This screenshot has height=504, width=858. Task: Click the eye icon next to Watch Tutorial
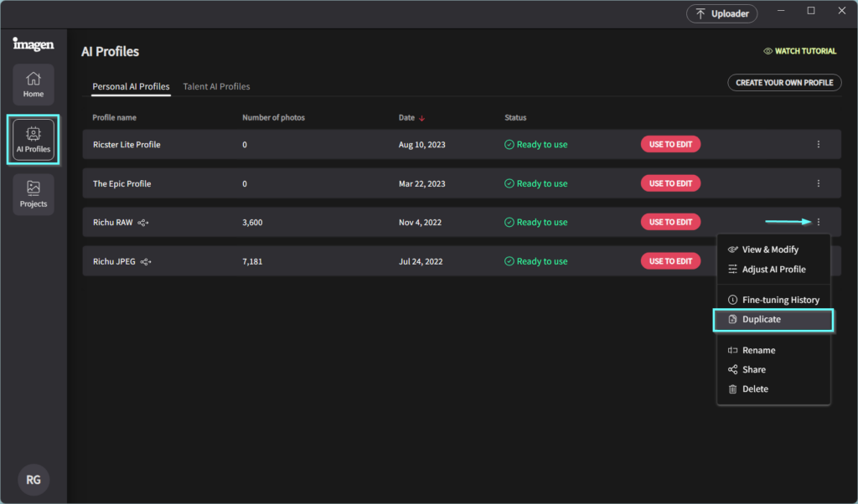click(x=768, y=51)
